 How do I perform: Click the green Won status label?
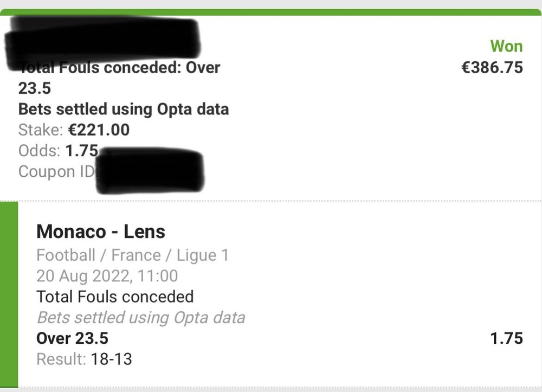[506, 46]
